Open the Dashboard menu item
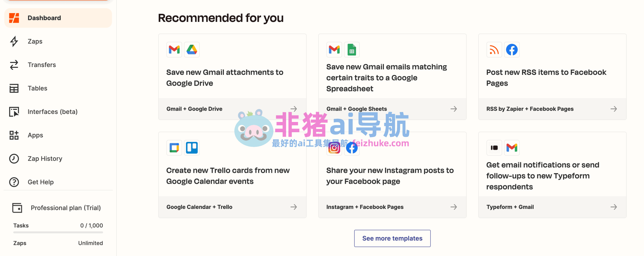The height and width of the screenshot is (256, 644). tap(58, 18)
